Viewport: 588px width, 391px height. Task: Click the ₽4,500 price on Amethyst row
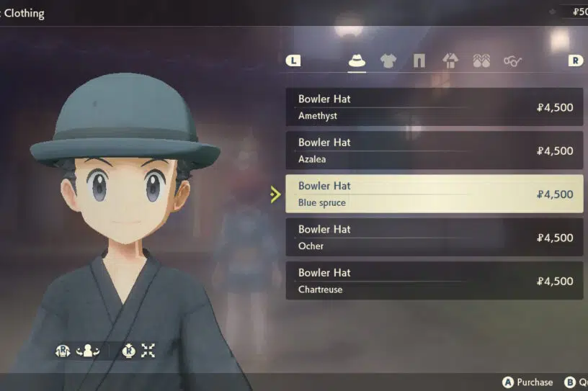tap(555, 107)
